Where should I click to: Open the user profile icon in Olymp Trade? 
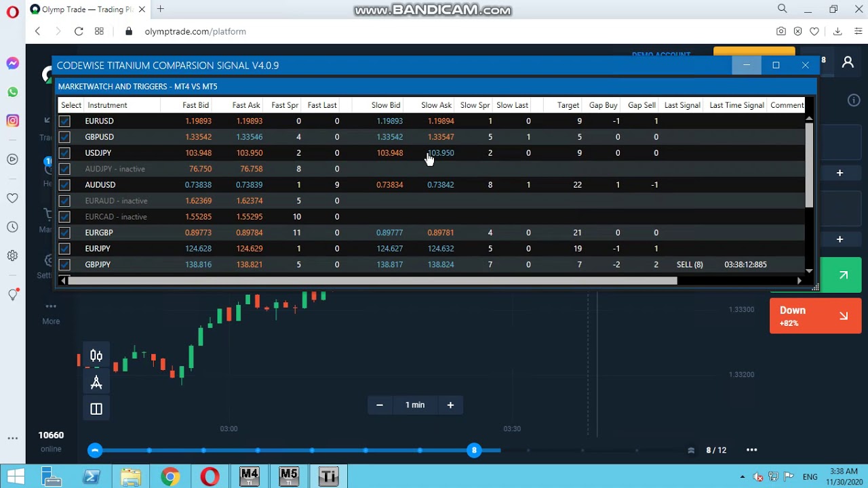(848, 62)
